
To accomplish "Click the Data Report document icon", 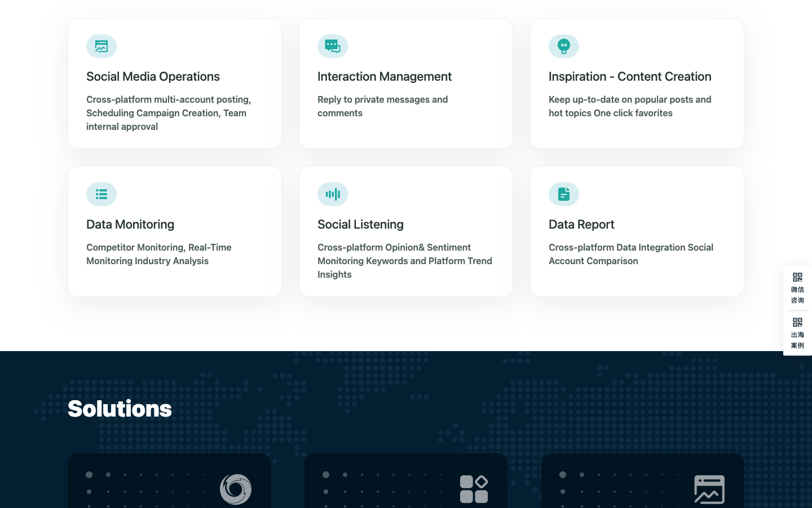I will 564,194.
